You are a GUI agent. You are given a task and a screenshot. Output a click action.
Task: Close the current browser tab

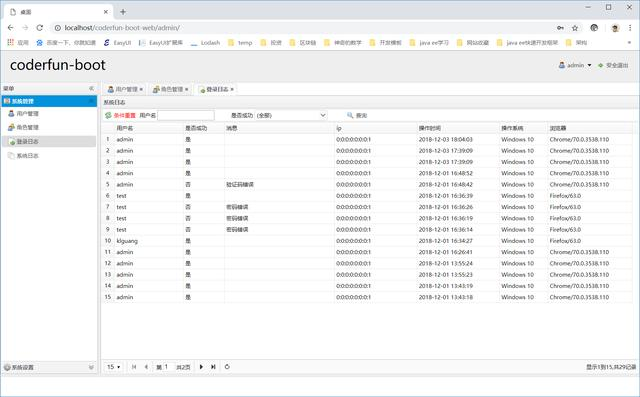(106, 12)
